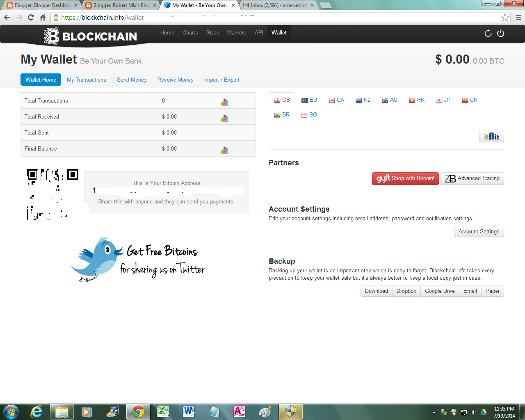Click the Get Free Bitcoins Twitter banner
This screenshot has height=420, width=525.
[138, 259]
